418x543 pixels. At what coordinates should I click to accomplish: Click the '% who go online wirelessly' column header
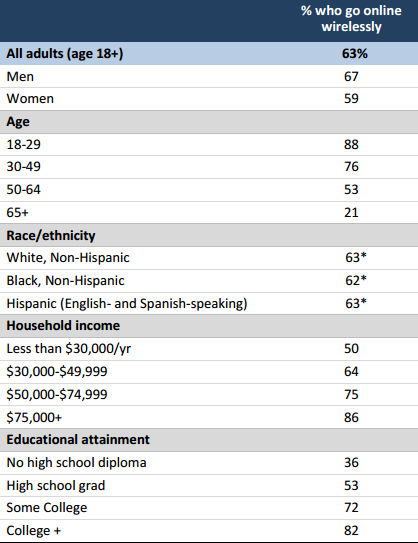[x=351, y=19]
